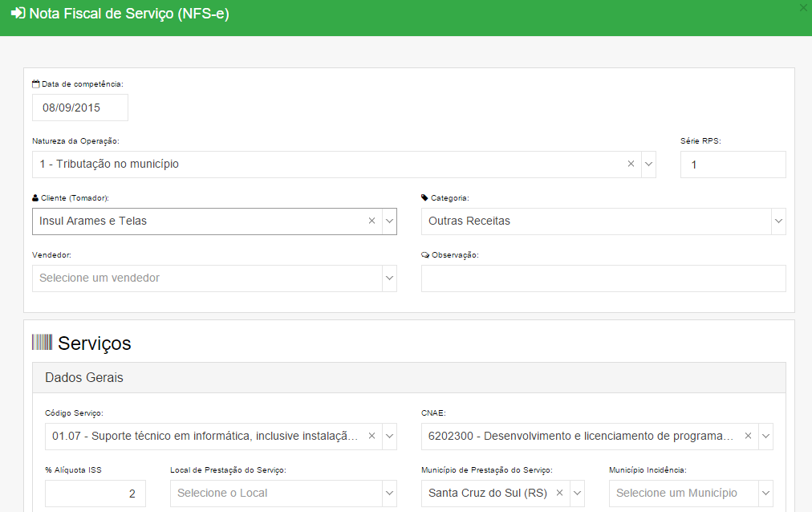Image resolution: width=812 pixels, height=512 pixels.
Task: Clear the Natureza da Operação selection
Action: tap(631, 164)
